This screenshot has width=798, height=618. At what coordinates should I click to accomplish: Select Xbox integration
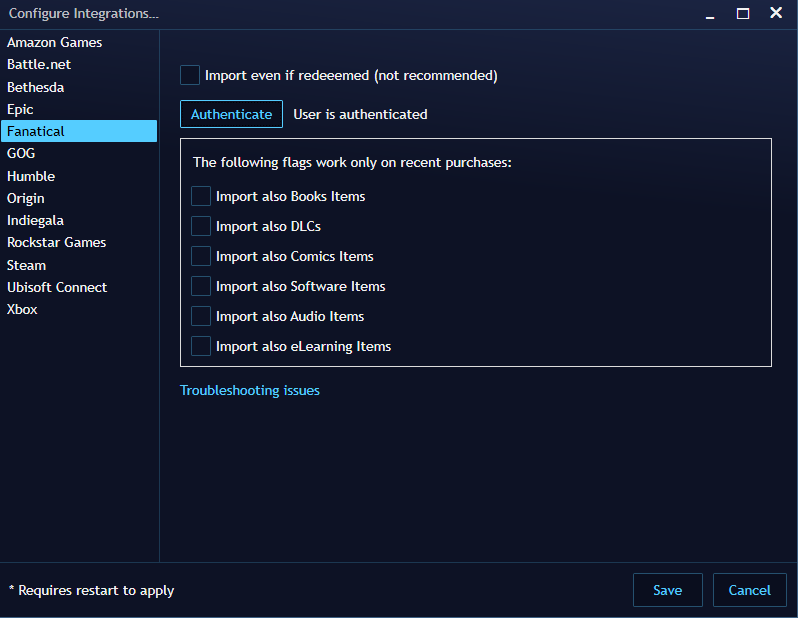(x=79, y=310)
